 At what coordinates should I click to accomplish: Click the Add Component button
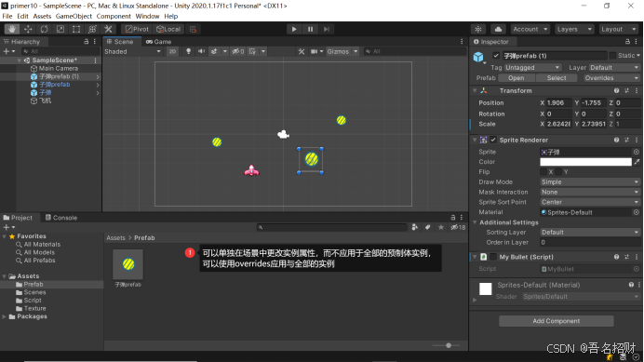(x=557, y=321)
